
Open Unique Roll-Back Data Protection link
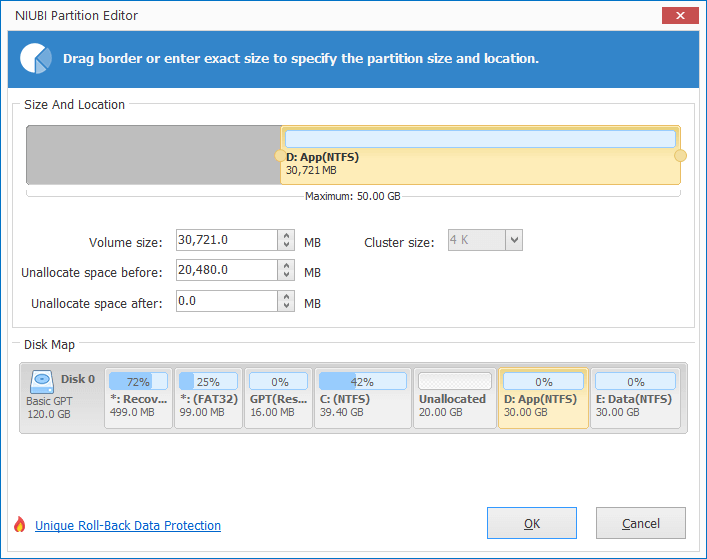128,526
